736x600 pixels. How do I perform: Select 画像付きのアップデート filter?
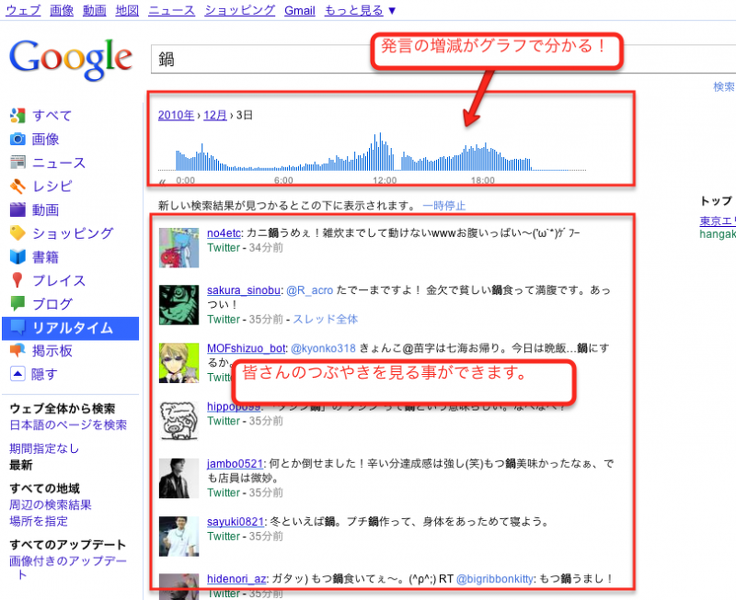(68, 567)
